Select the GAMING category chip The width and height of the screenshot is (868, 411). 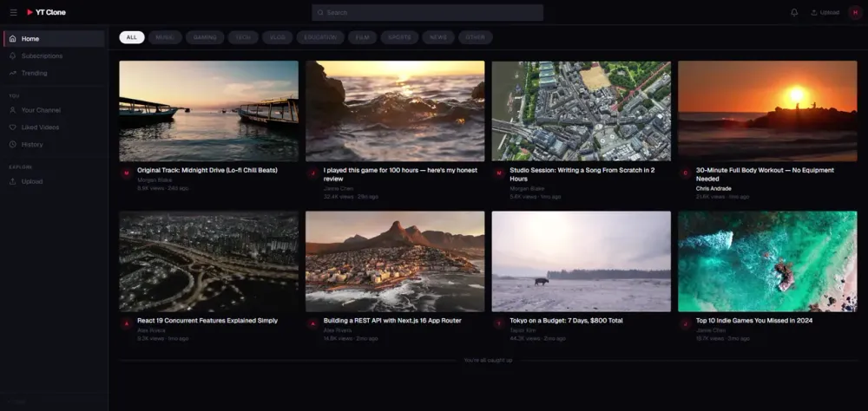tap(205, 37)
